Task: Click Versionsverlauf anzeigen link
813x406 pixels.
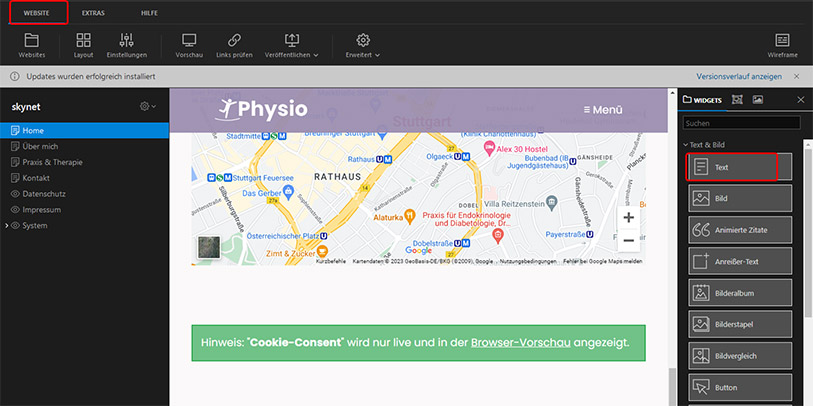Action: coord(739,76)
